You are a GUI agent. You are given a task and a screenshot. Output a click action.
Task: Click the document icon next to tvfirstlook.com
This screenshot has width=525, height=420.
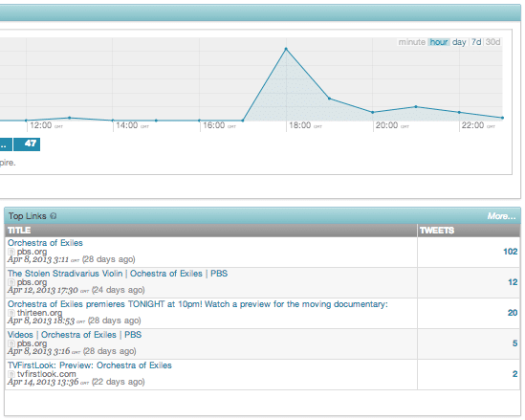(11, 374)
